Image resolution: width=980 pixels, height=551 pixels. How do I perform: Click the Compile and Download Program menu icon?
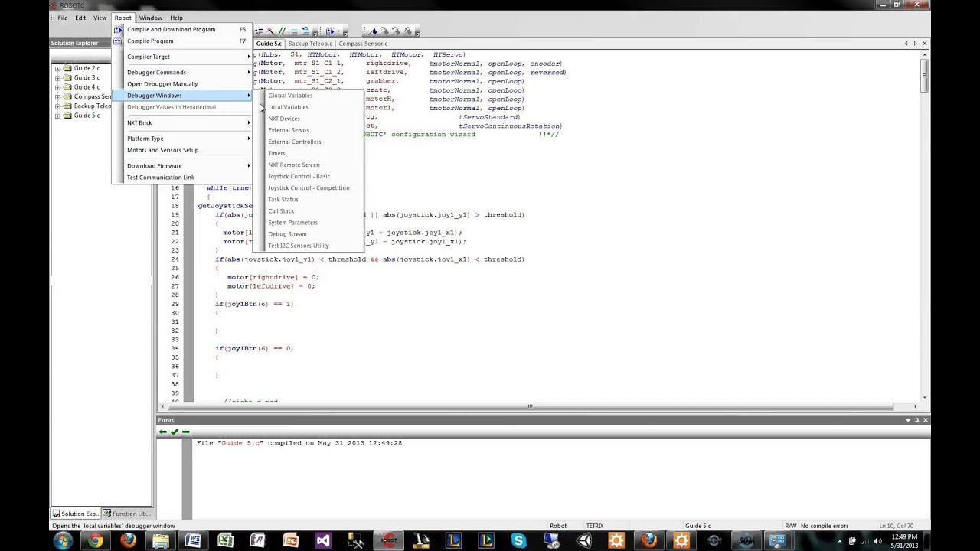click(x=119, y=29)
